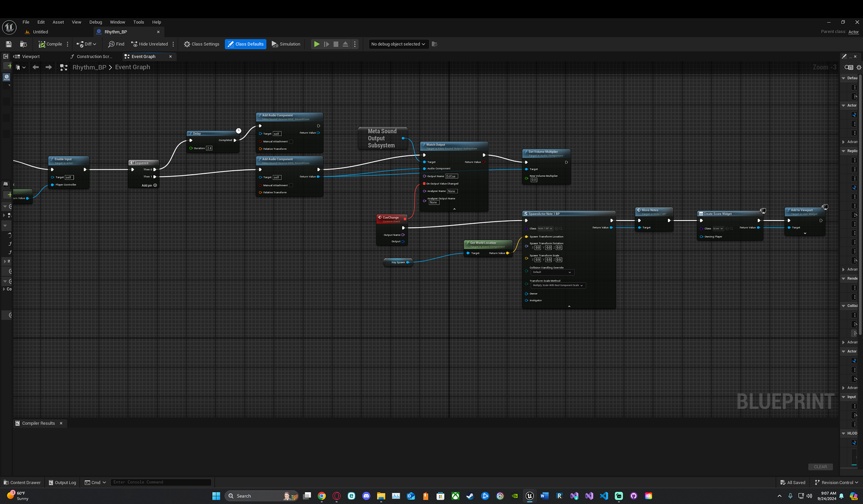Open the Cmd console type dropdown
863x504 pixels.
tap(95, 482)
